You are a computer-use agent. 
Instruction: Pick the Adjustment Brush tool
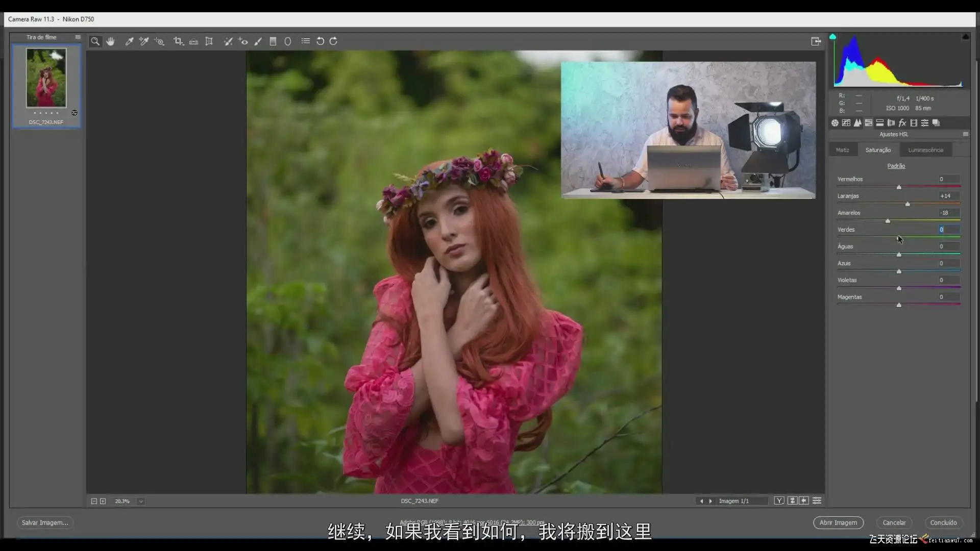[258, 41]
